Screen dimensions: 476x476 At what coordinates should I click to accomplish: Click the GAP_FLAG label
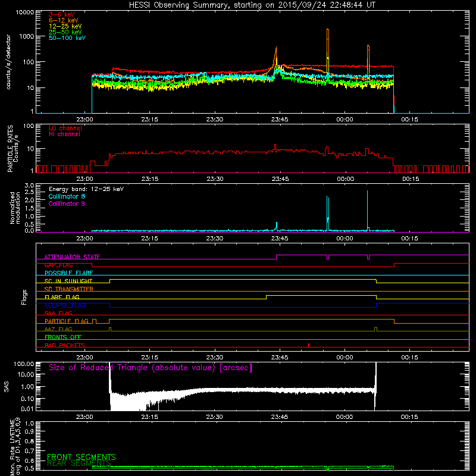(58, 265)
